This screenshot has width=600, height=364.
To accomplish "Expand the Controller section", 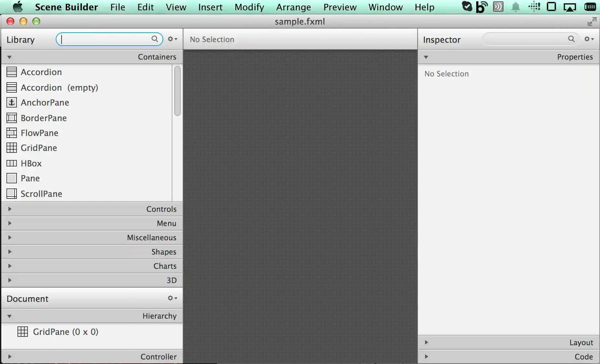I will click(10, 357).
